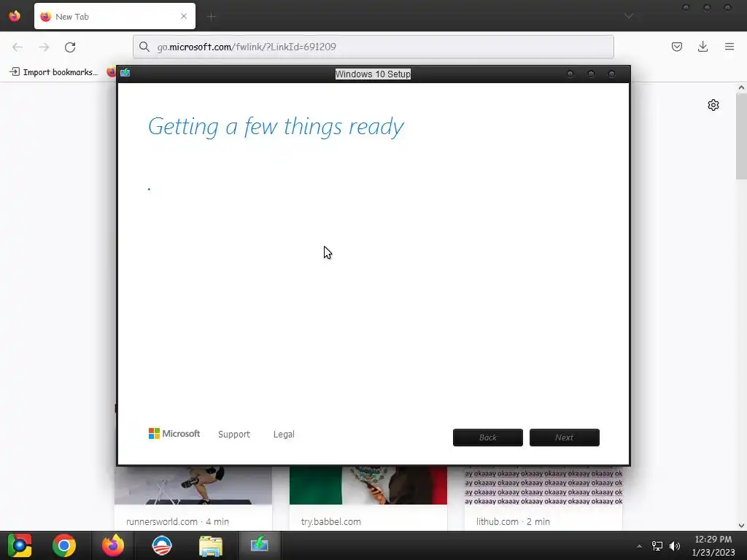Image resolution: width=747 pixels, height=560 pixels.
Task: Click the Back button in setup
Action: coord(488,437)
